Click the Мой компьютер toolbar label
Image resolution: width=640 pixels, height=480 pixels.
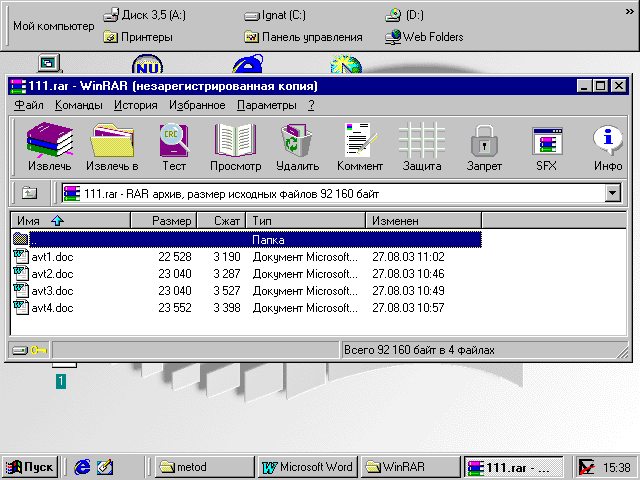(53, 26)
